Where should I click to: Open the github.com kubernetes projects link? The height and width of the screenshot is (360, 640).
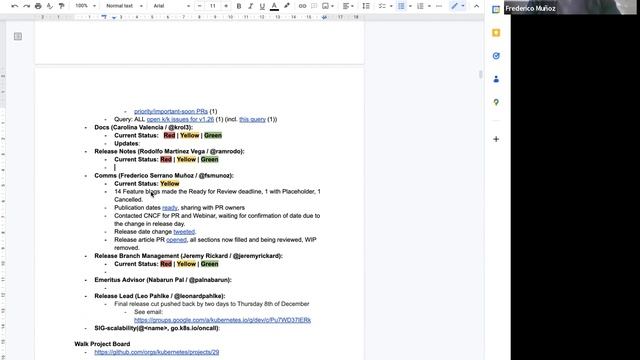coord(157,352)
